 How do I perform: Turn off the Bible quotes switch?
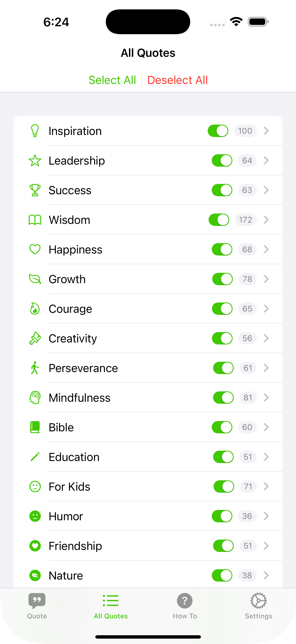click(x=222, y=427)
